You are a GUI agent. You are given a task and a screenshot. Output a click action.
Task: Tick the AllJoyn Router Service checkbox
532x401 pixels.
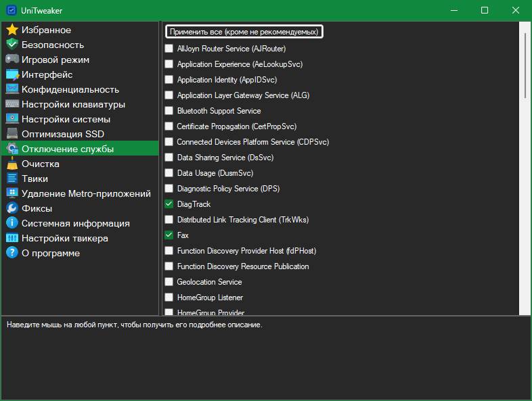point(169,49)
